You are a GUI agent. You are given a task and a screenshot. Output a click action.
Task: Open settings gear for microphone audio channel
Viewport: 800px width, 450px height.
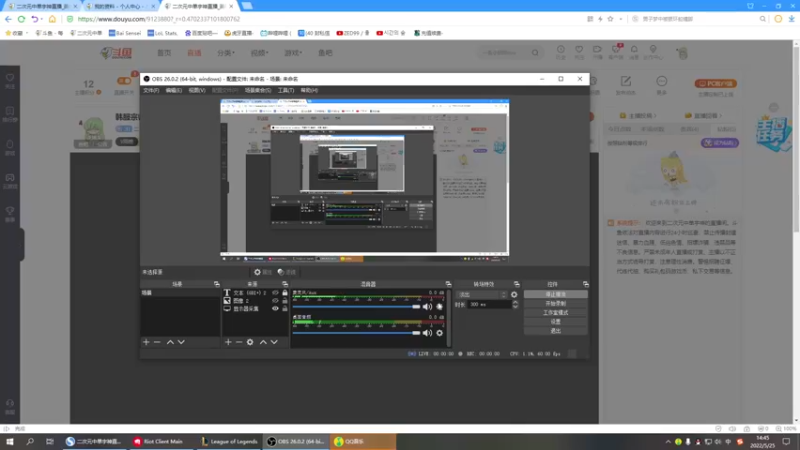coord(439,307)
